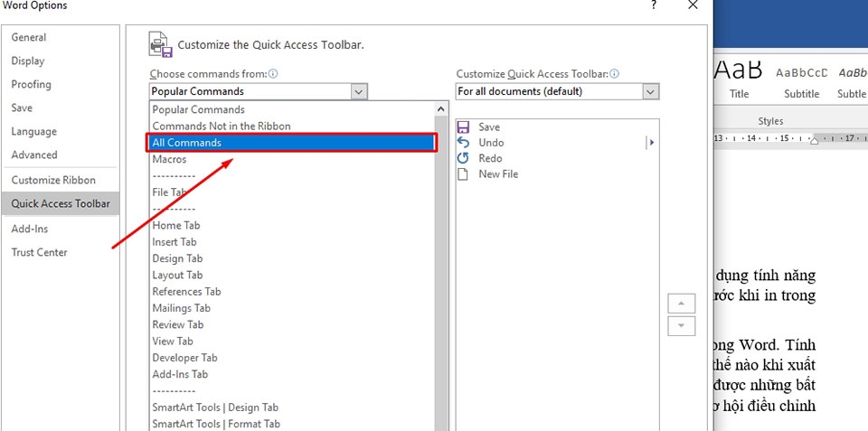Open the Popular Commands dropdown
The image size is (868, 431).
pyautogui.click(x=359, y=91)
